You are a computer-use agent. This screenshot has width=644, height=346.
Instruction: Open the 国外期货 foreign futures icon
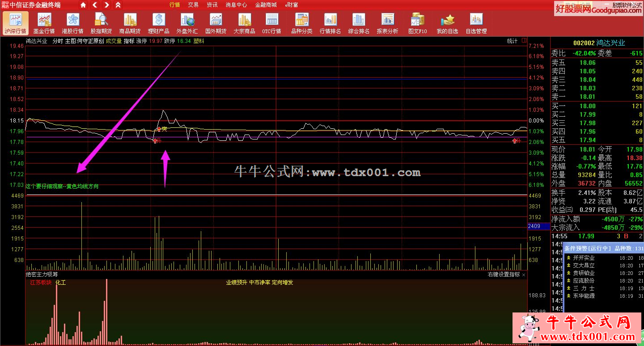point(216,23)
